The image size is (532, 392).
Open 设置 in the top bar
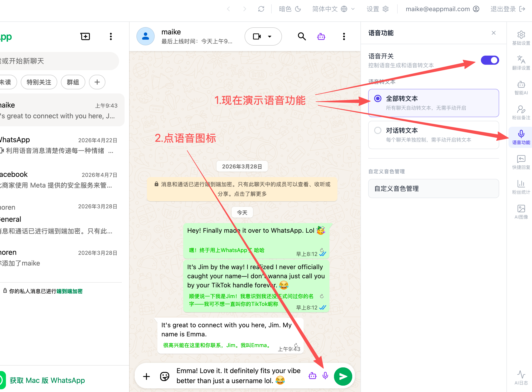click(377, 9)
